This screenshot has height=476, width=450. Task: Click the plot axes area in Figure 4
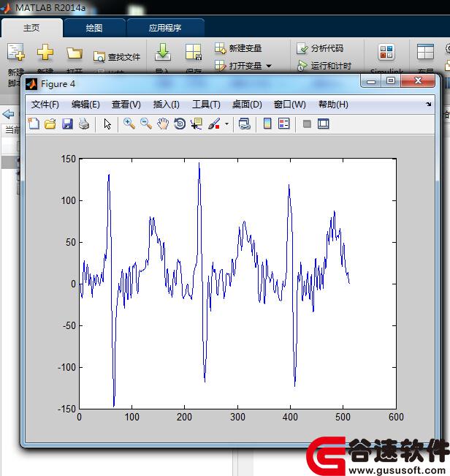coord(237,284)
